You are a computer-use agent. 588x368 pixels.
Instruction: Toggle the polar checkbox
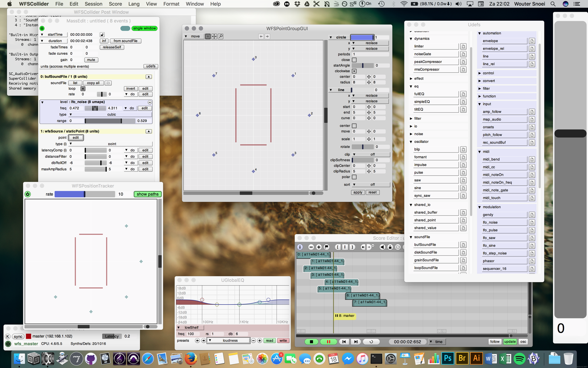(354, 177)
